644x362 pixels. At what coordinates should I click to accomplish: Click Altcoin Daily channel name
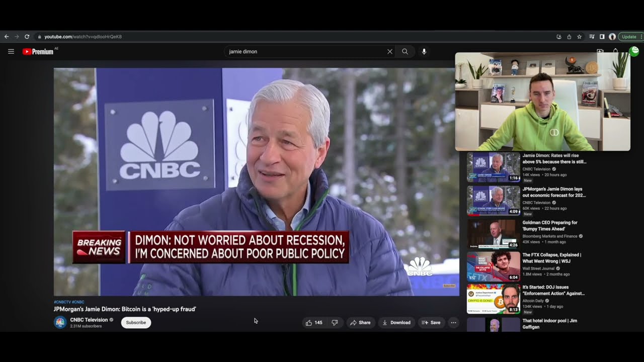click(x=533, y=301)
